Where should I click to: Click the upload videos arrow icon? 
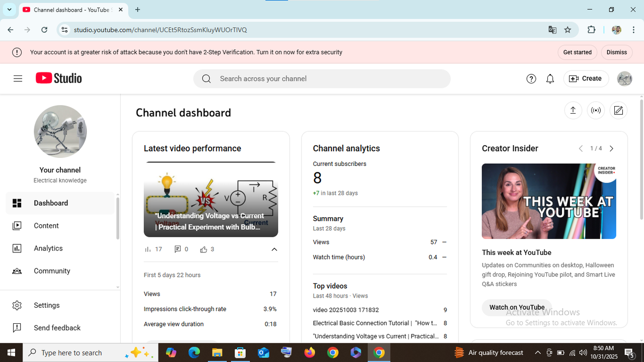(573, 111)
